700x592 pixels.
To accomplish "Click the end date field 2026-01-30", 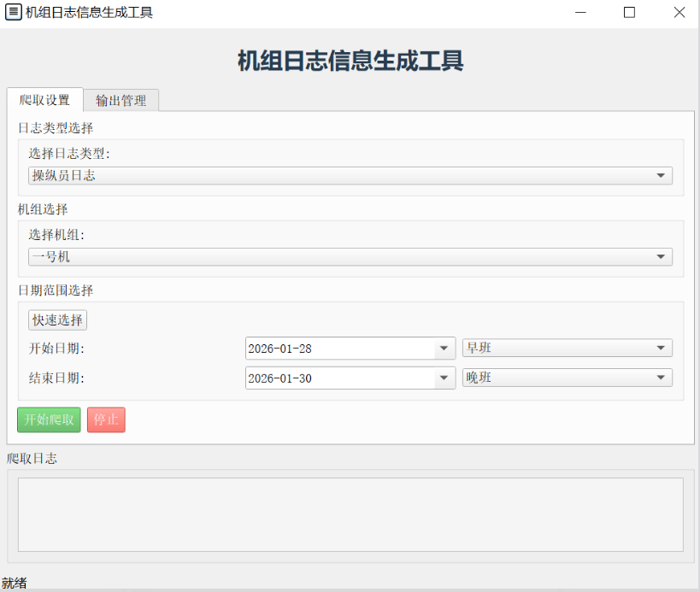I will click(339, 378).
